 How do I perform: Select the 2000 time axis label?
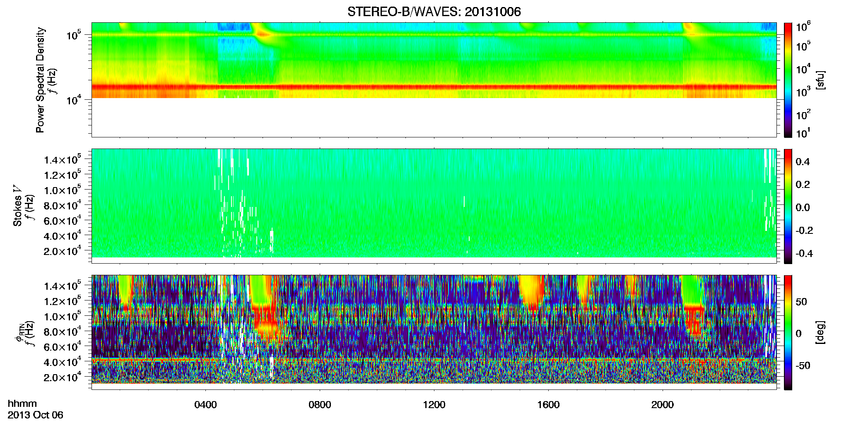663,405
